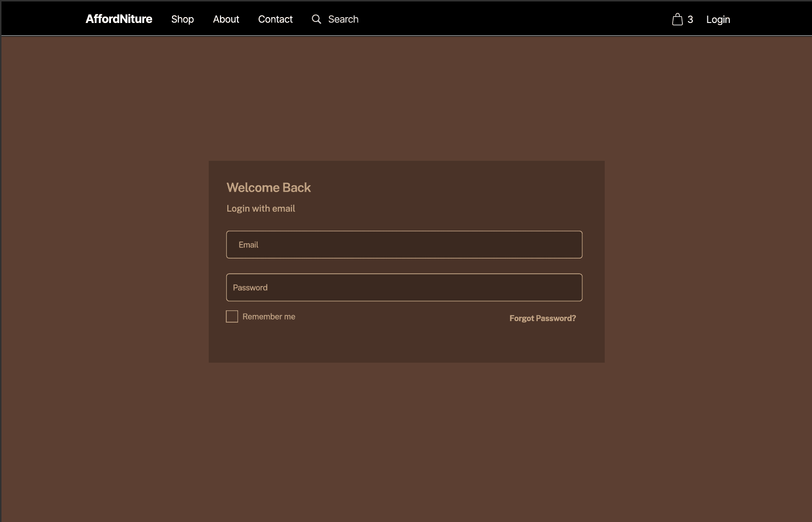Click the cart item count 3
The width and height of the screenshot is (812, 522).
point(690,20)
